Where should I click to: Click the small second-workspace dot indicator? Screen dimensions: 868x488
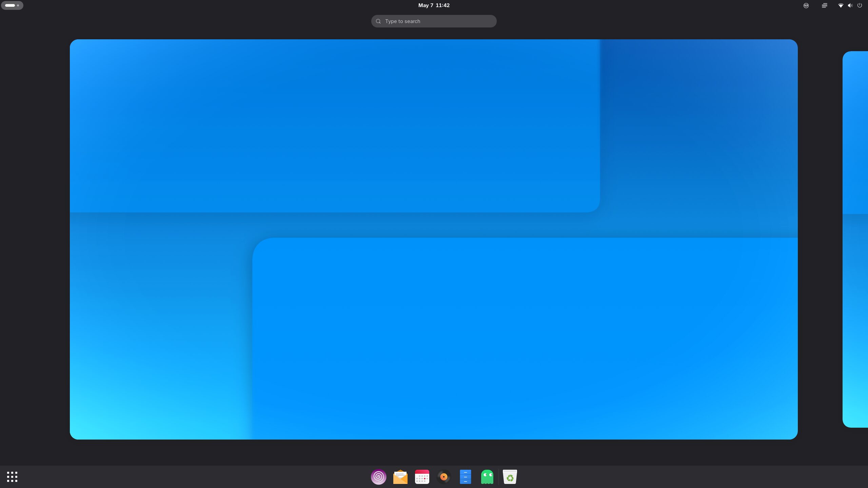point(18,5)
